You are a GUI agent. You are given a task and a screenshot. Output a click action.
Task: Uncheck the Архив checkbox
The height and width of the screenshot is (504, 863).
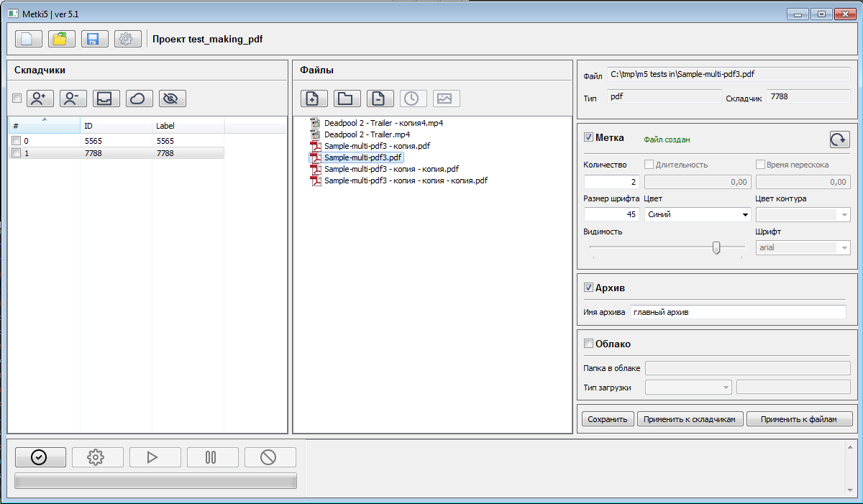pos(589,288)
